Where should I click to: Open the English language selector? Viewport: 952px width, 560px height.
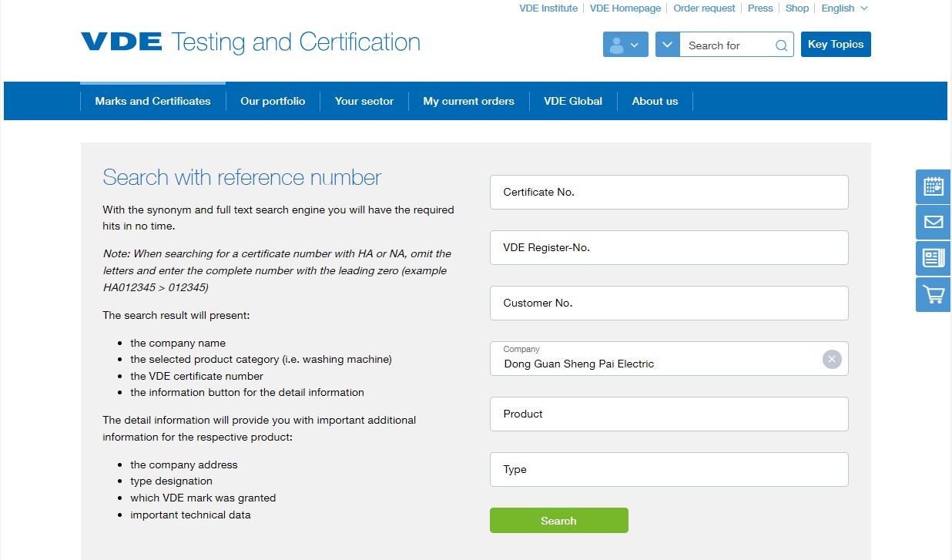[x=844, y=8]
